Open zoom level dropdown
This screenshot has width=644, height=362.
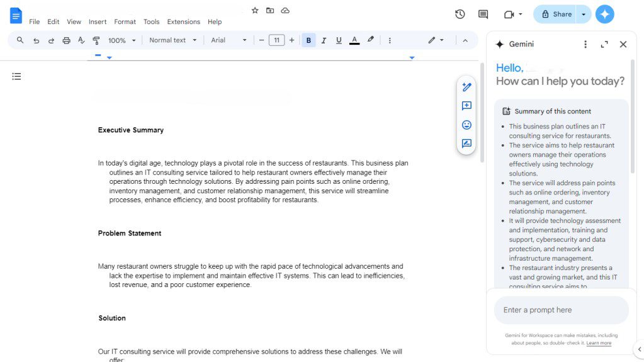[121, 40]
